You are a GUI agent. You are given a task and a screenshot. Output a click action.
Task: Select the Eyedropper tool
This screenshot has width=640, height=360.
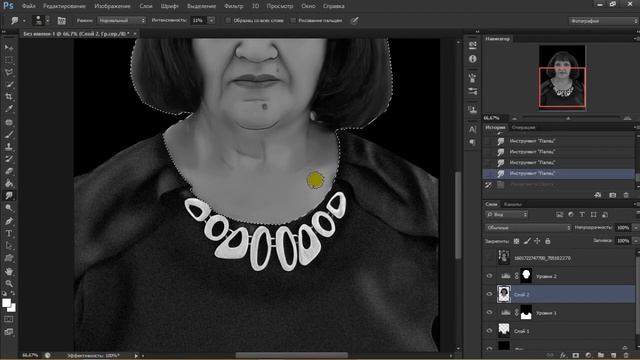pos(9,109)
